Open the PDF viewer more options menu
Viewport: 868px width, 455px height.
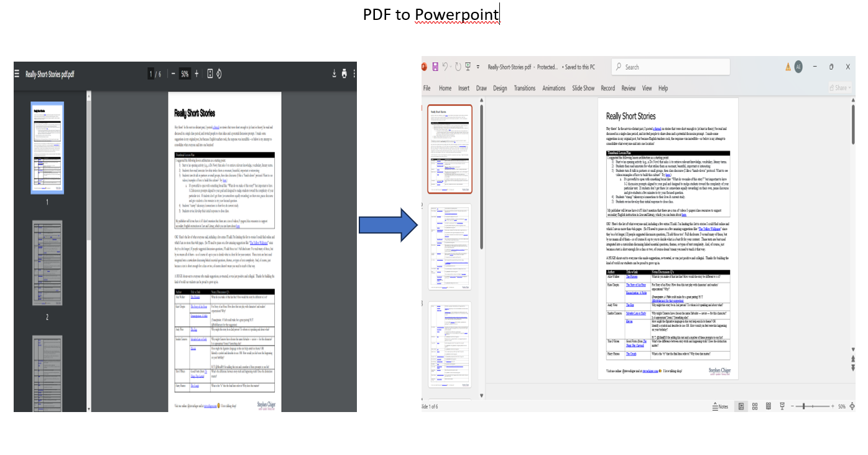coord(354,74)
